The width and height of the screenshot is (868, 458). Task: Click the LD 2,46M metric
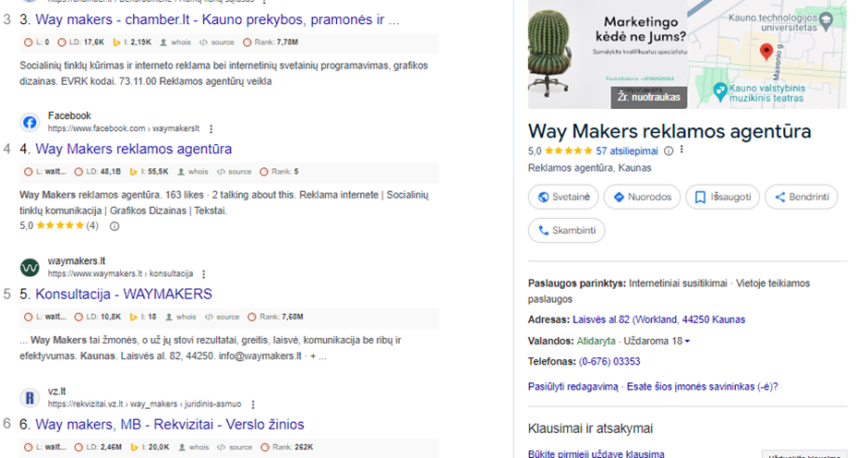click(98, 447)
